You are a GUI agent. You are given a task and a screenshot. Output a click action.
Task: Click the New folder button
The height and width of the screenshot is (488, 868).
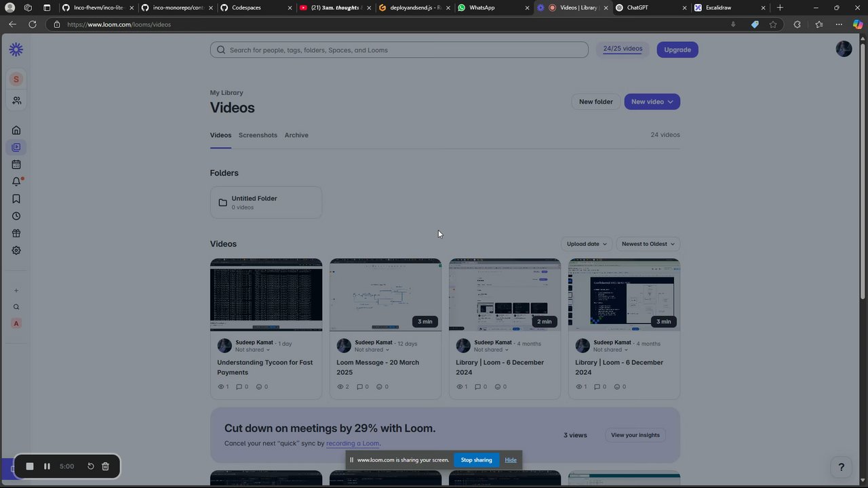(x=596, y=102)
